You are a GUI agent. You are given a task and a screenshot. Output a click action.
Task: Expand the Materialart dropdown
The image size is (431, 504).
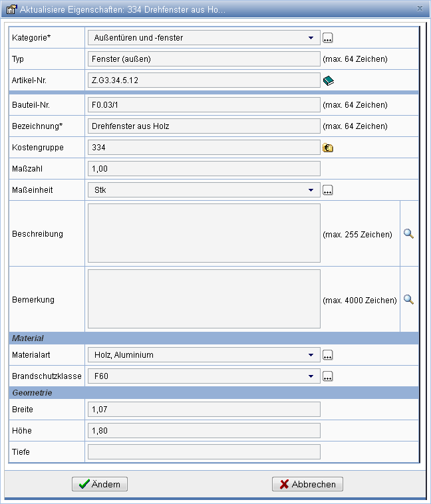pos(311,355)
